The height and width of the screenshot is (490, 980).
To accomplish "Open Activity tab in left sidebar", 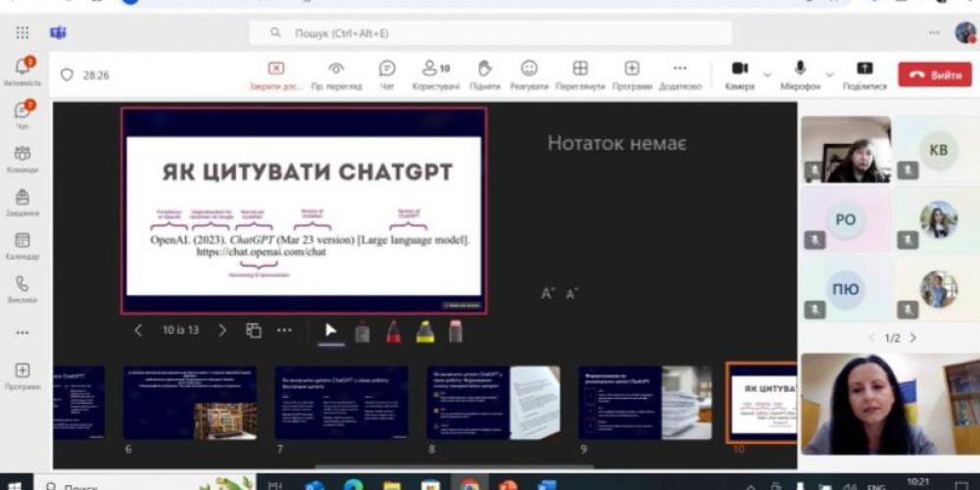I will pos(22,71).
